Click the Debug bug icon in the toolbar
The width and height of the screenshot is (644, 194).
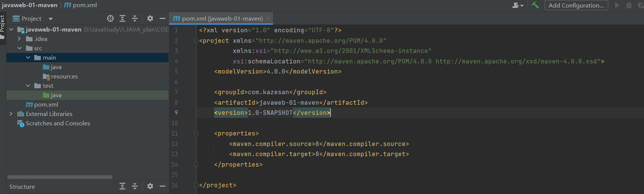click(629, 5)
